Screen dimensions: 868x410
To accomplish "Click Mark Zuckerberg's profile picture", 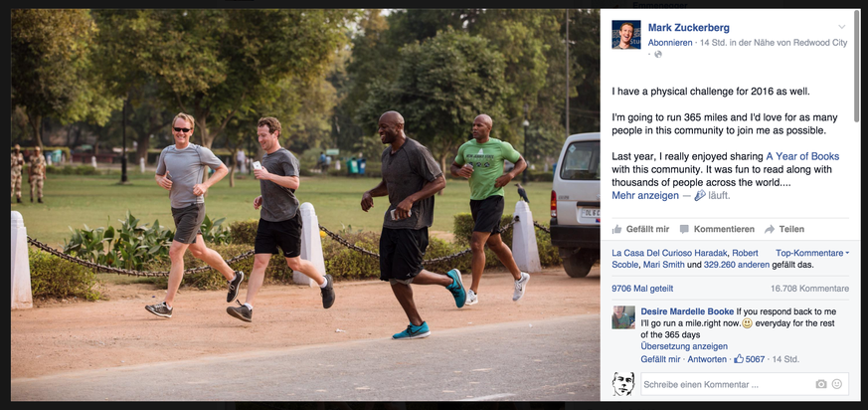I will click(x=626, y=35).
